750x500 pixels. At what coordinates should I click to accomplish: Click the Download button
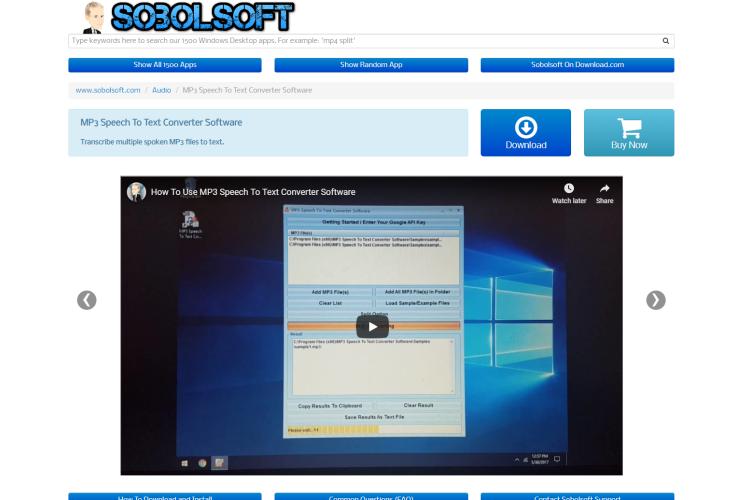click(526, 133)
